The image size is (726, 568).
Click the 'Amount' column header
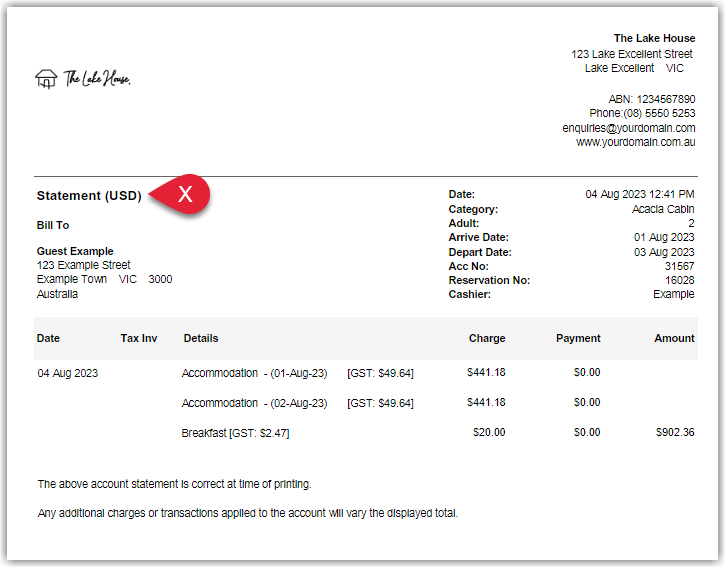[x=674, y=338]
